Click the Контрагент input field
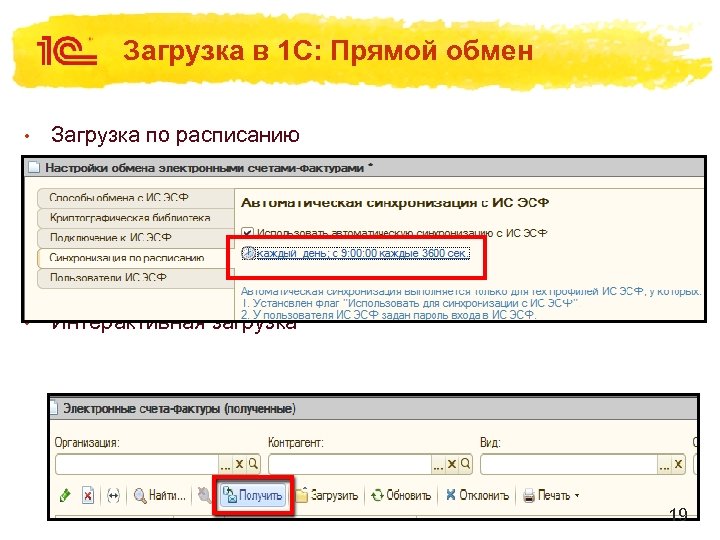The image size is (720, 540). [349, 464]
